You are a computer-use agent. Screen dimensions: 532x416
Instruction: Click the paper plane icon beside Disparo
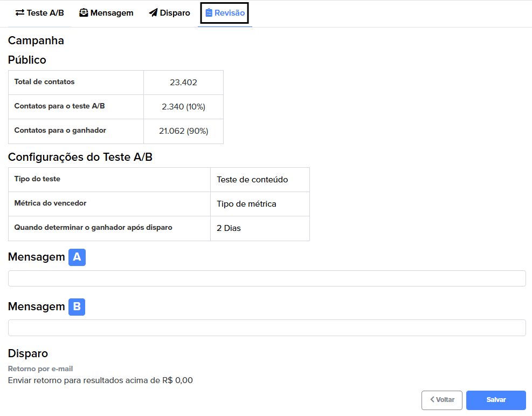tap(154, 13)
